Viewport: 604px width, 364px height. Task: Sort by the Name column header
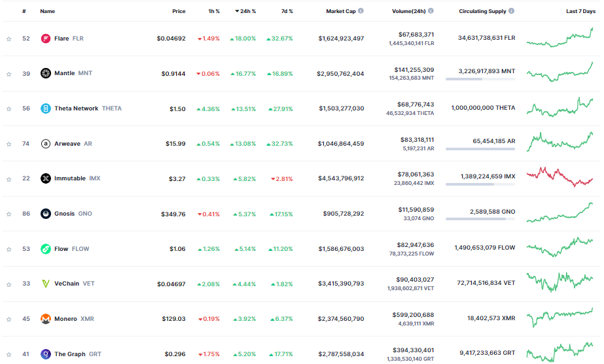tap(47, 11)
